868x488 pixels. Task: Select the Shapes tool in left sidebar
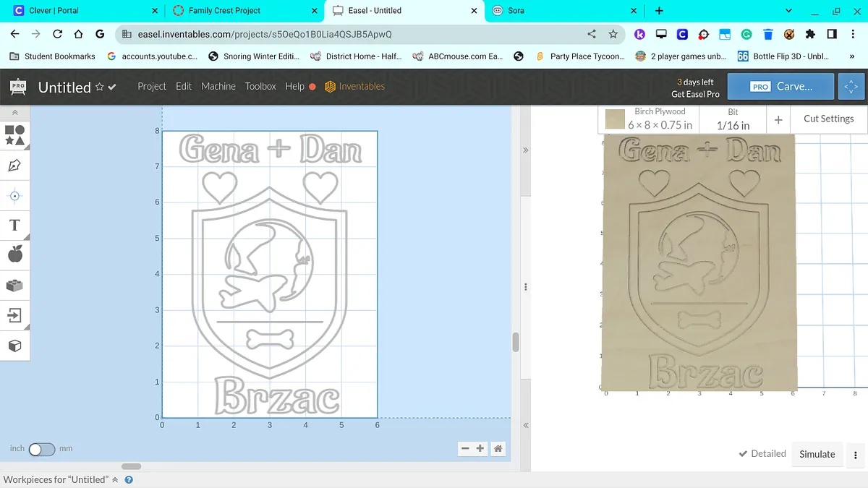point(14,134)
